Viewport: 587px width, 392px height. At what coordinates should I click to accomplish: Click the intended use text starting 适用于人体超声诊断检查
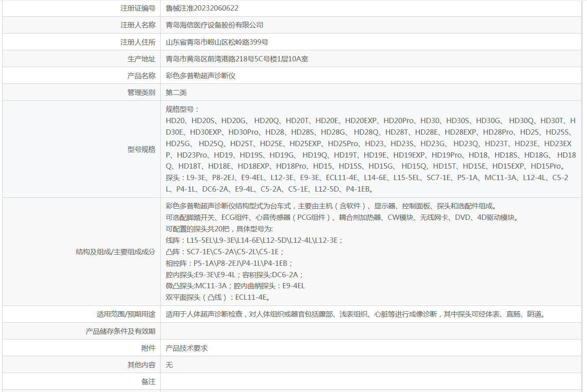356,314
